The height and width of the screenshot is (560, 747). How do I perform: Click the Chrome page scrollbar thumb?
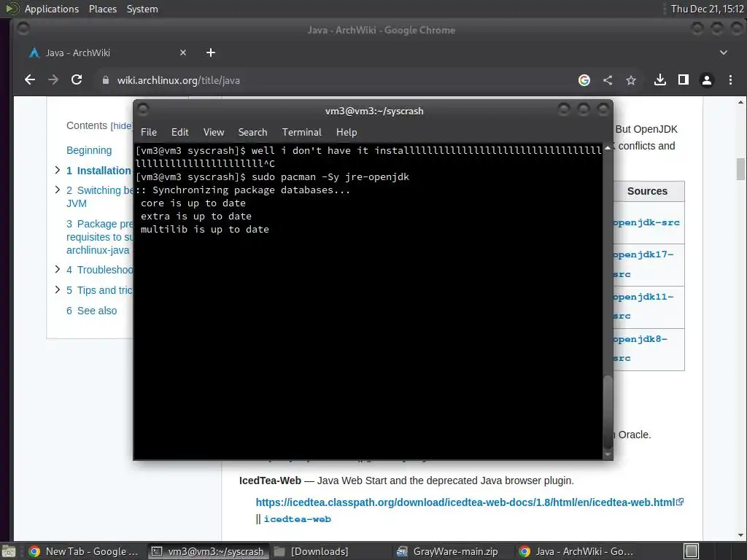point(740,169)
